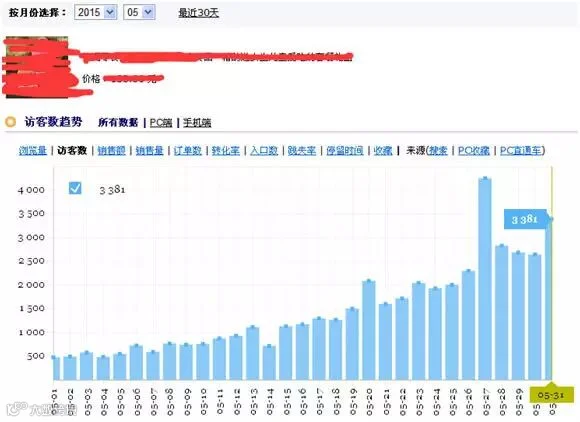Viewport: 580px width, 422px height.
Task: Open the PC直通车 source link
Action: (521, 151)
